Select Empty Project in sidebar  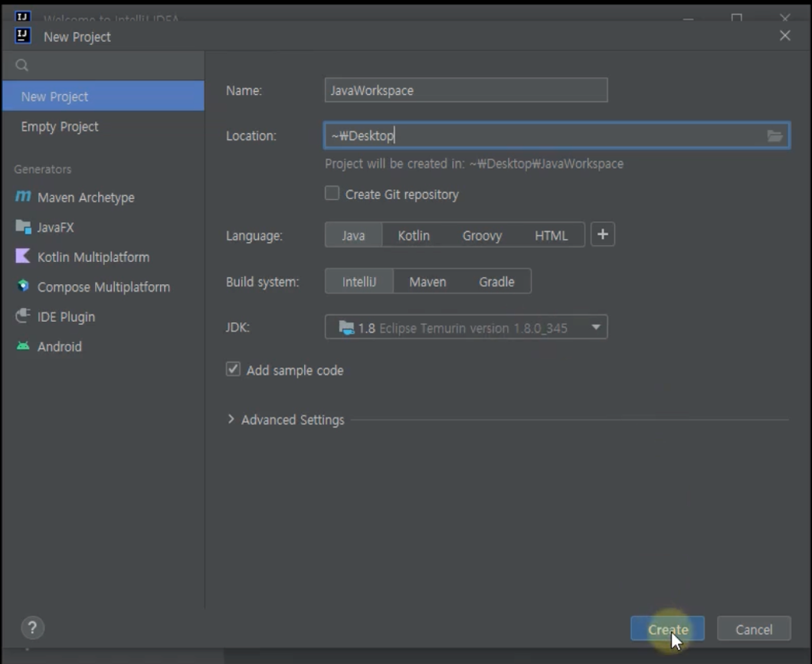pyautogui.click(x=103, y=126)
